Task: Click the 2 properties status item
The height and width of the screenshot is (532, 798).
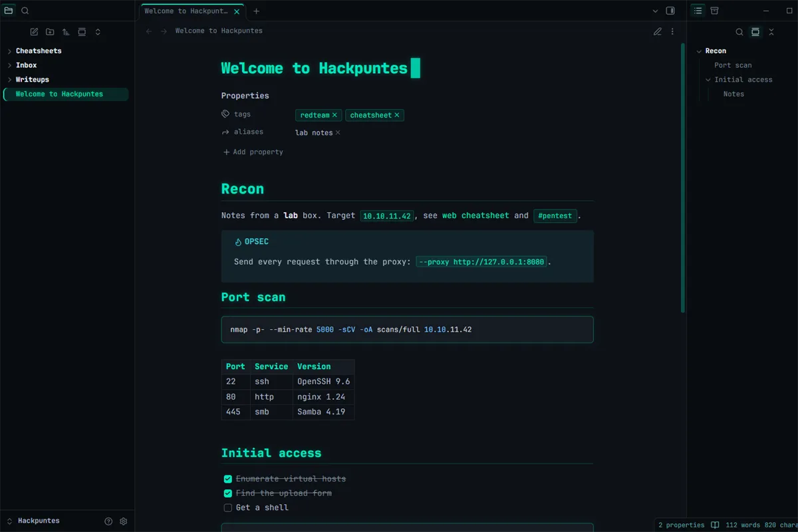Action: (681, 525)
